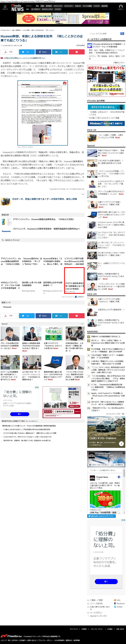Click Hatena B! button below 関連リンク section

pyautogui.click(x=60, y=315)
